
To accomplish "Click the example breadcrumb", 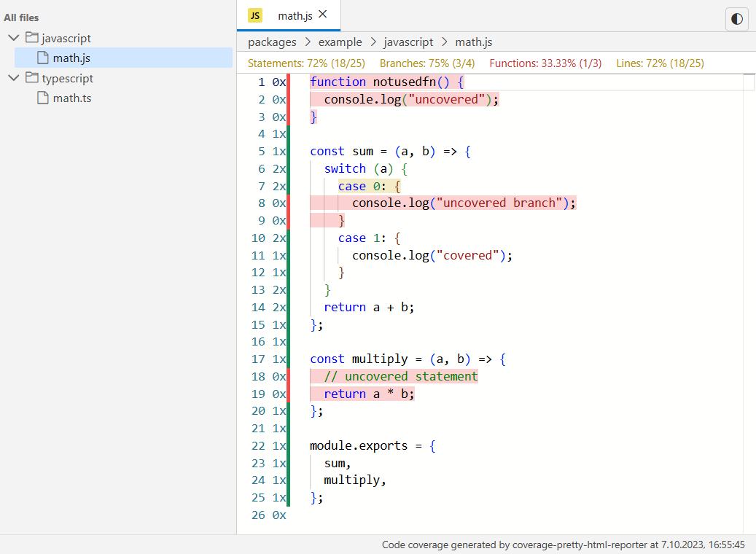I will [340, 42].
